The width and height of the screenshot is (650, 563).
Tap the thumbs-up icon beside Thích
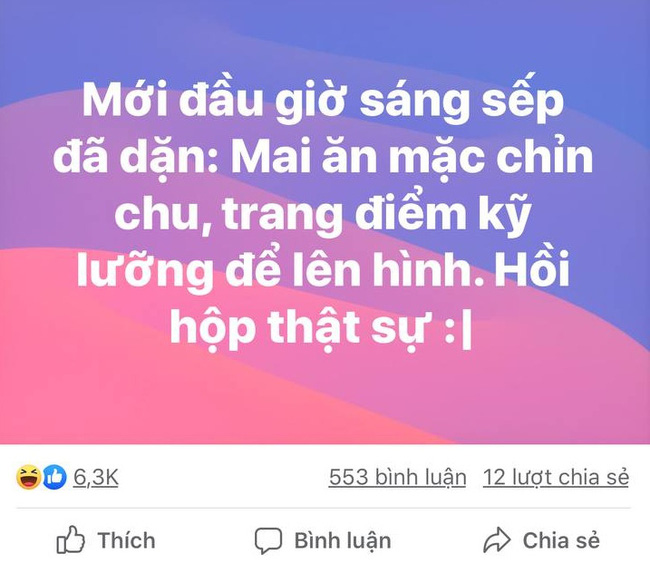70,540
